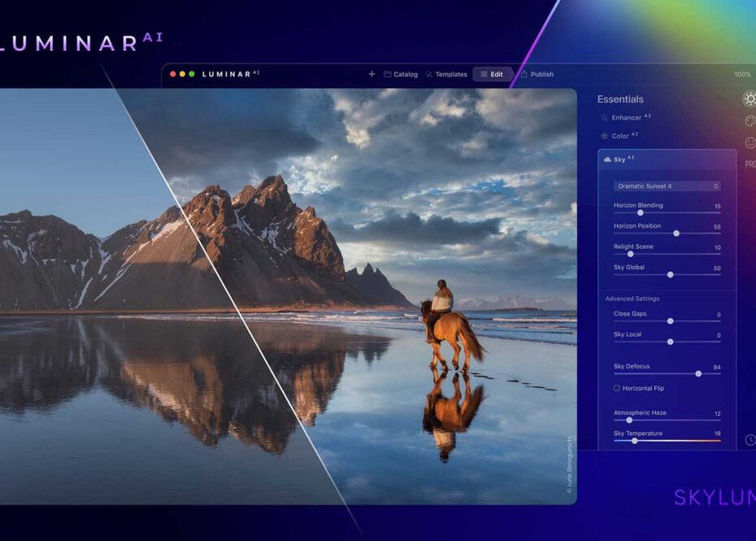Click the Essentials heading
Screen dimensions: 756x541
[x=620, y=99]
